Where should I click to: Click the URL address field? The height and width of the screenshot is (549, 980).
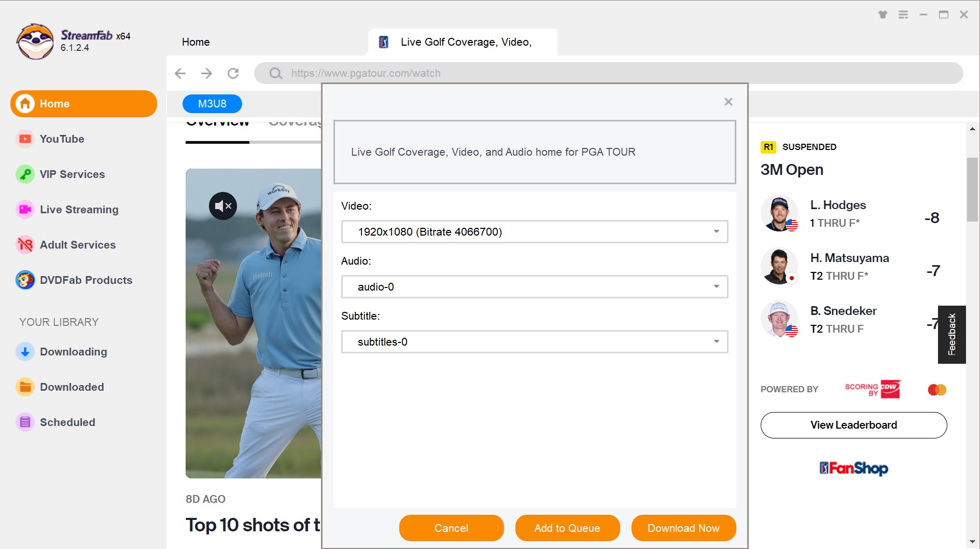click(x=609, y=73)
